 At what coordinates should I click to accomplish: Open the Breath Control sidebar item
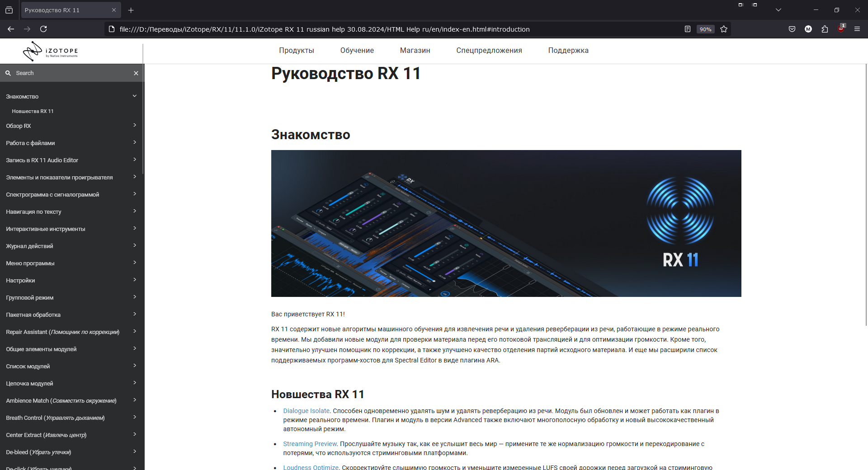(x=55, y=418)
